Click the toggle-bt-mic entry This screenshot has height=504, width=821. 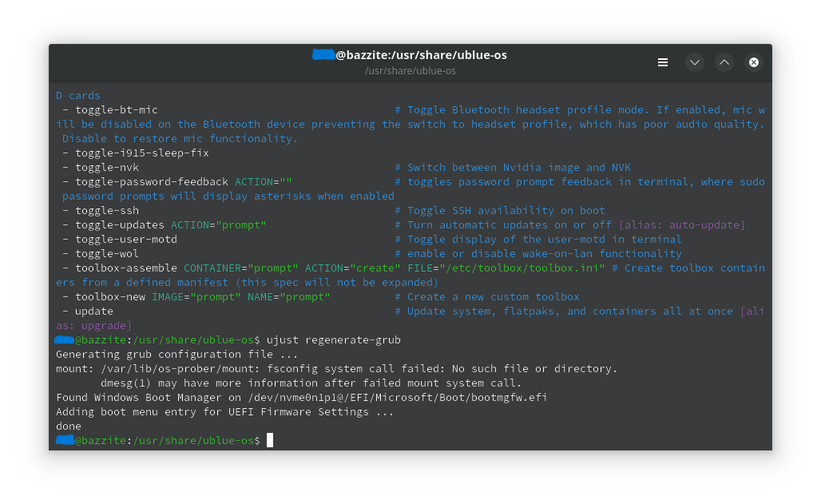117,110
